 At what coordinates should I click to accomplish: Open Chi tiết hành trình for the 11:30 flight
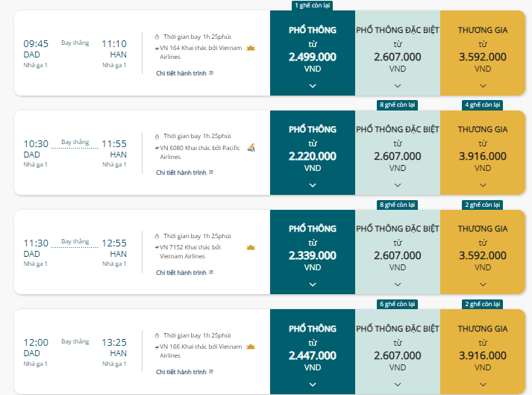point(181,273)
